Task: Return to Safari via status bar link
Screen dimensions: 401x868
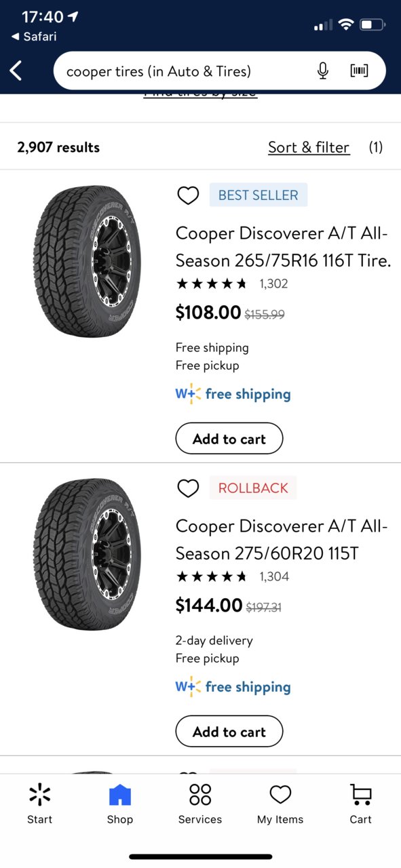Action: click(x=34, y=37)
